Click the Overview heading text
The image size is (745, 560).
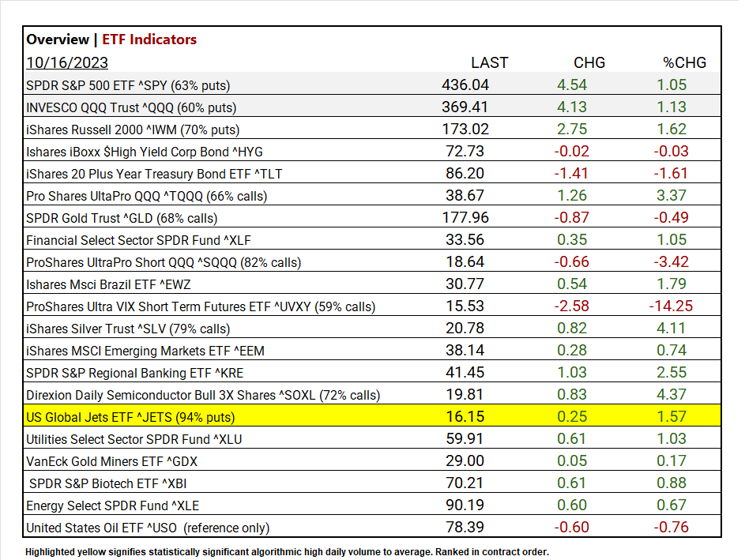coord(58,39)
